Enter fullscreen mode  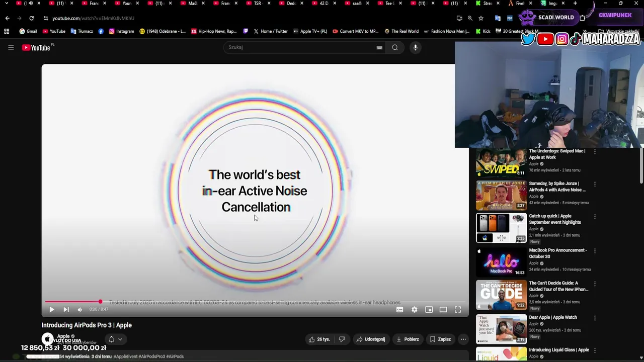(458, 310)
